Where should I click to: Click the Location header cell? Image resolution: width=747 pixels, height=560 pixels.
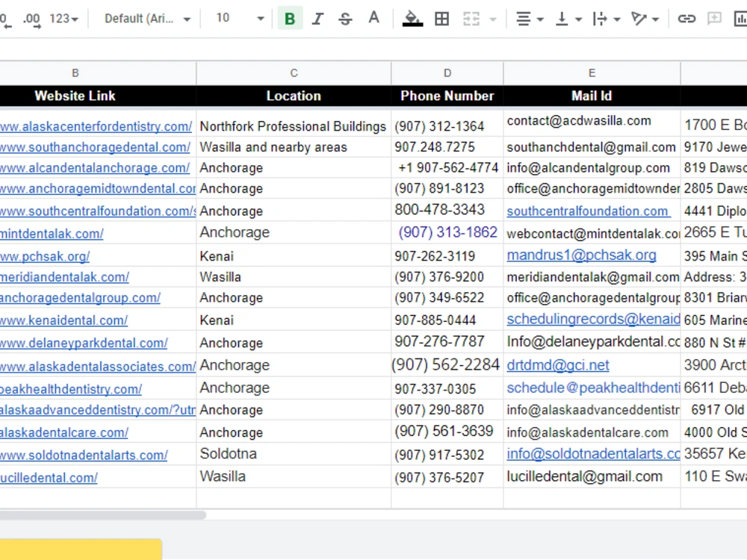[x=294, y=96]
